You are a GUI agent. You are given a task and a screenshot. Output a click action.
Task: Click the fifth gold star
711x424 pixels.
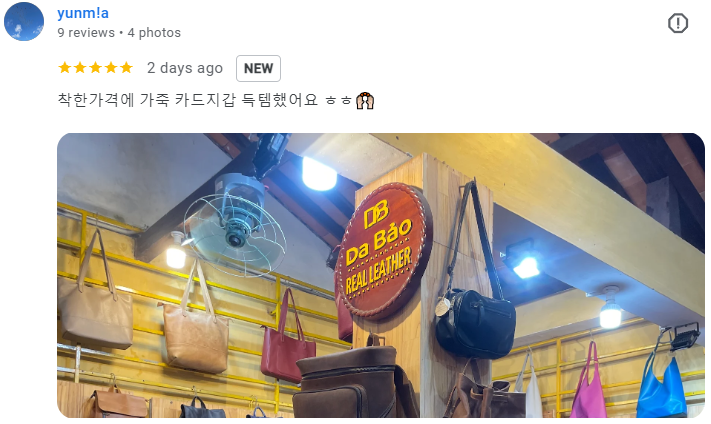127,68
